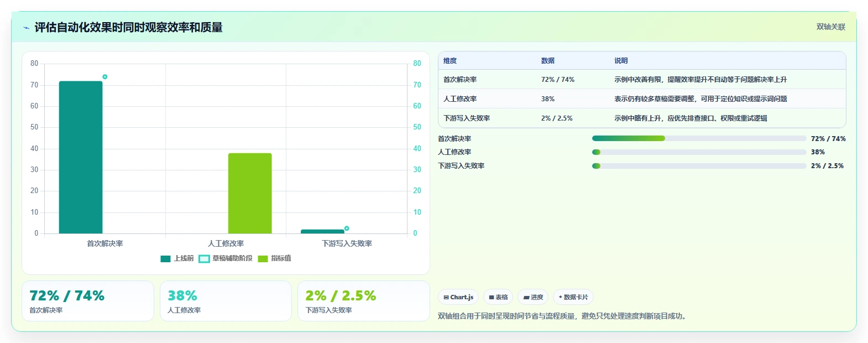
Task: Click the green 人工修改率 bar
Action: pos(250,193)
